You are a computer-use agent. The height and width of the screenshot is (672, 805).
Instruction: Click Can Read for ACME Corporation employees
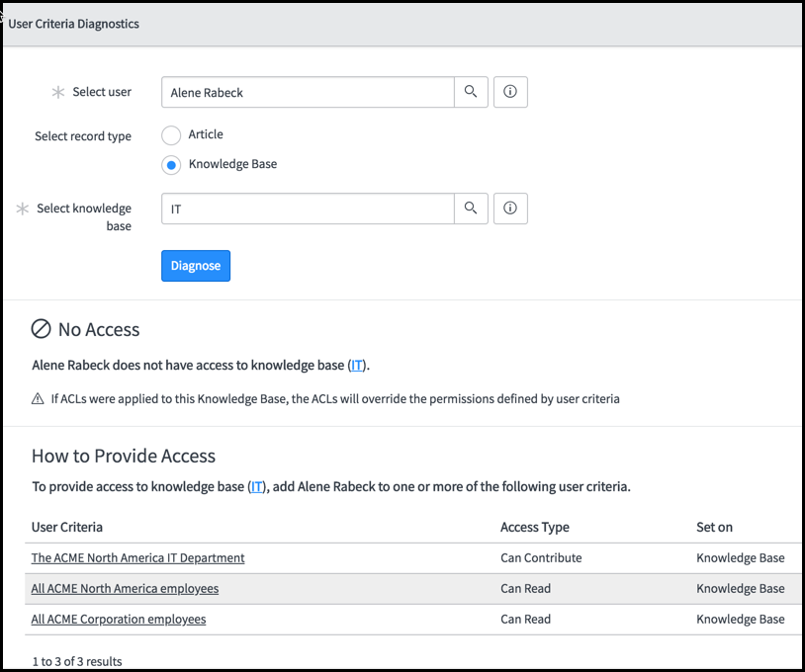[526, 620]
